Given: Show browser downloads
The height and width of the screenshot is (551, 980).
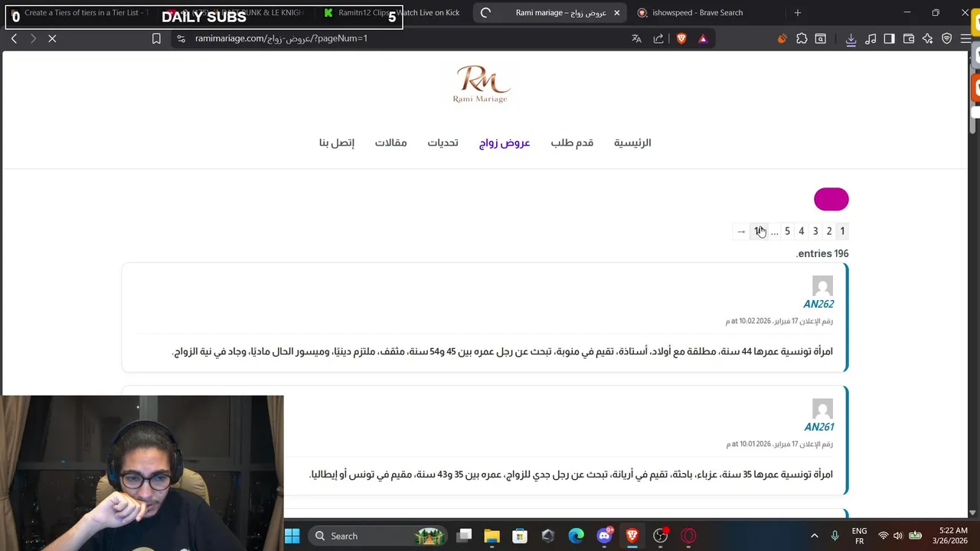Looking at the screenshot, I should [851, 38].
